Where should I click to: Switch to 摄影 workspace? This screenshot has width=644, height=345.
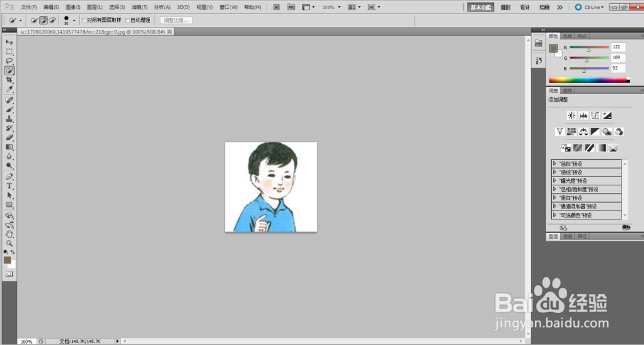506,7
